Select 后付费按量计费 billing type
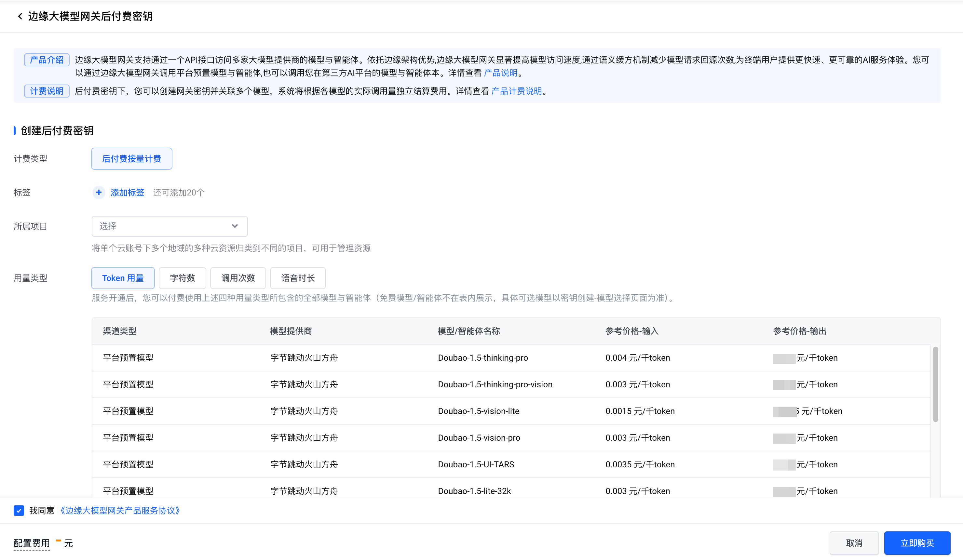 [x=131, y=158]
